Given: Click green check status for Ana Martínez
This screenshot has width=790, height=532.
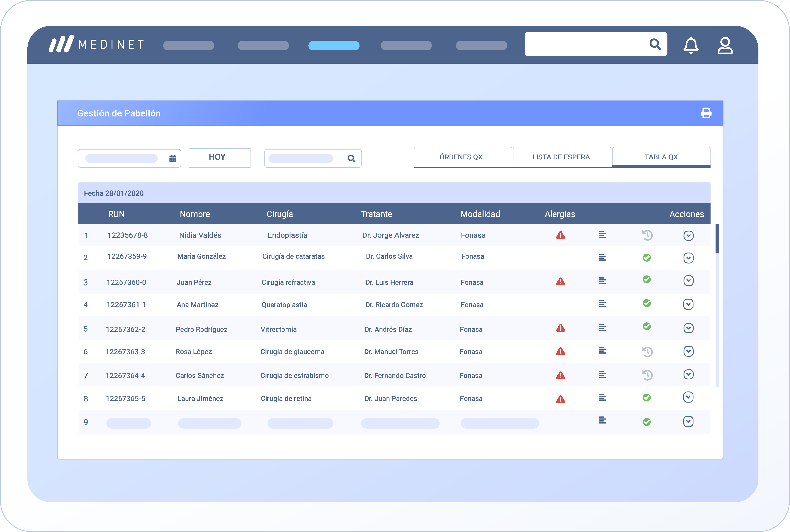Looking at the screenshot, I should 647,303.
